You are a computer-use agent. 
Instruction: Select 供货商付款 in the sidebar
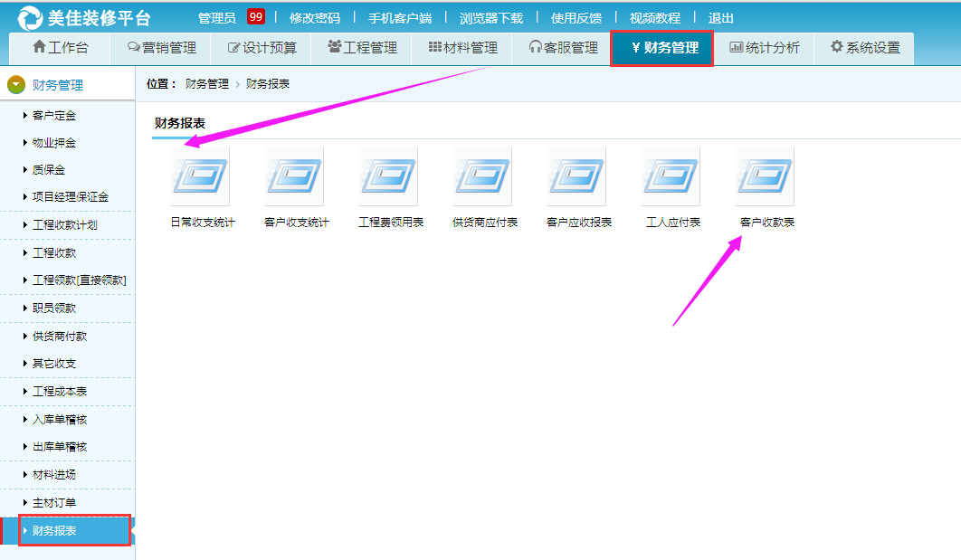point(60,337)
